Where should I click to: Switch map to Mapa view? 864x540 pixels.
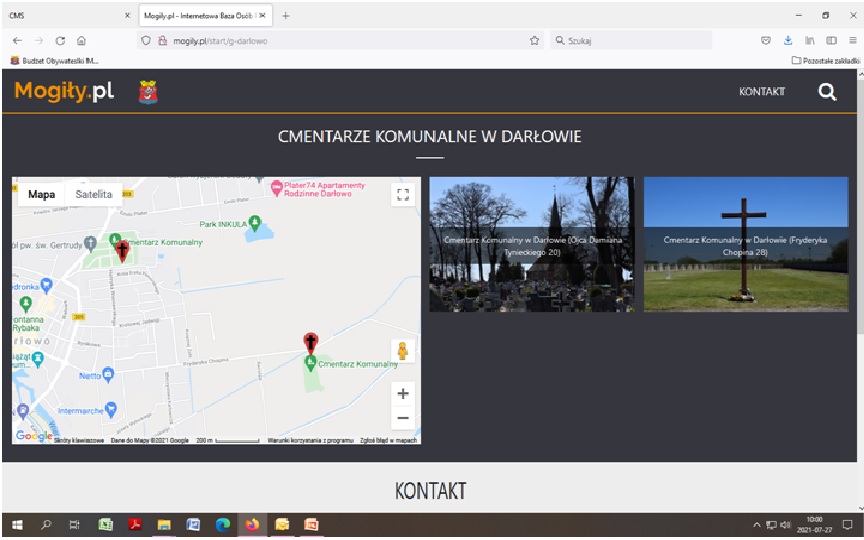pyautogui.click(x=41, y=194)
